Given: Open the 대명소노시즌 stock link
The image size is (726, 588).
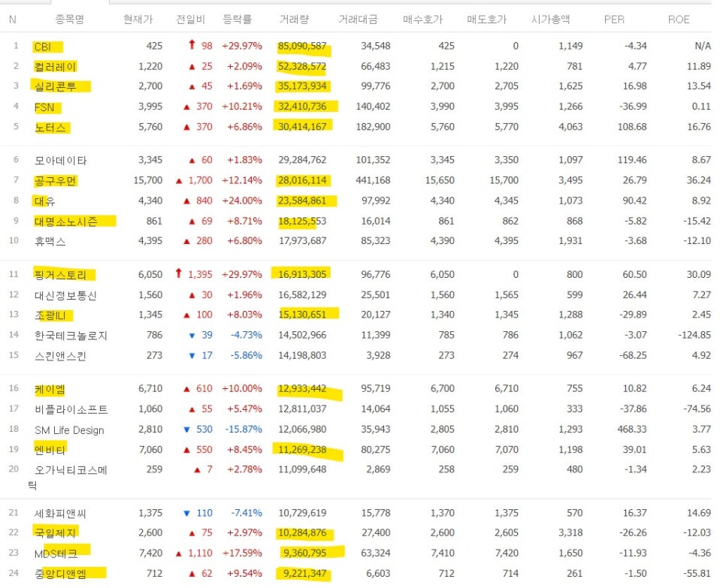Looking at the screenshot, I should pos(65,222).
